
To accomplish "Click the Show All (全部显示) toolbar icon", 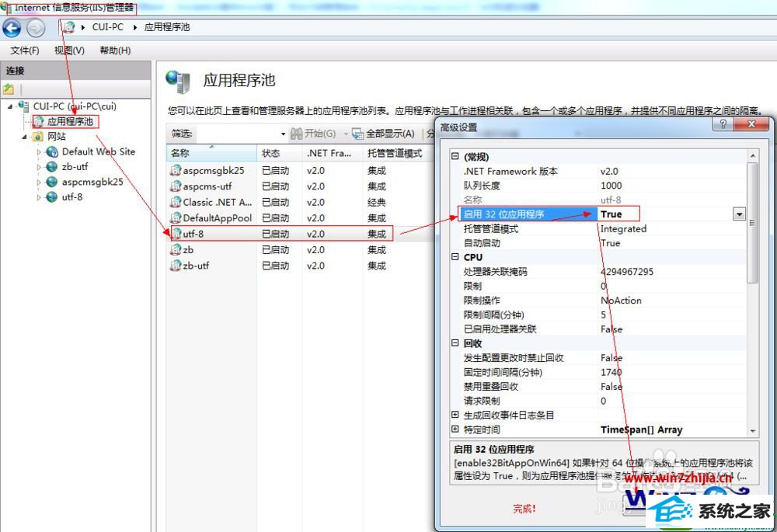I will click(x=357, y=134).
